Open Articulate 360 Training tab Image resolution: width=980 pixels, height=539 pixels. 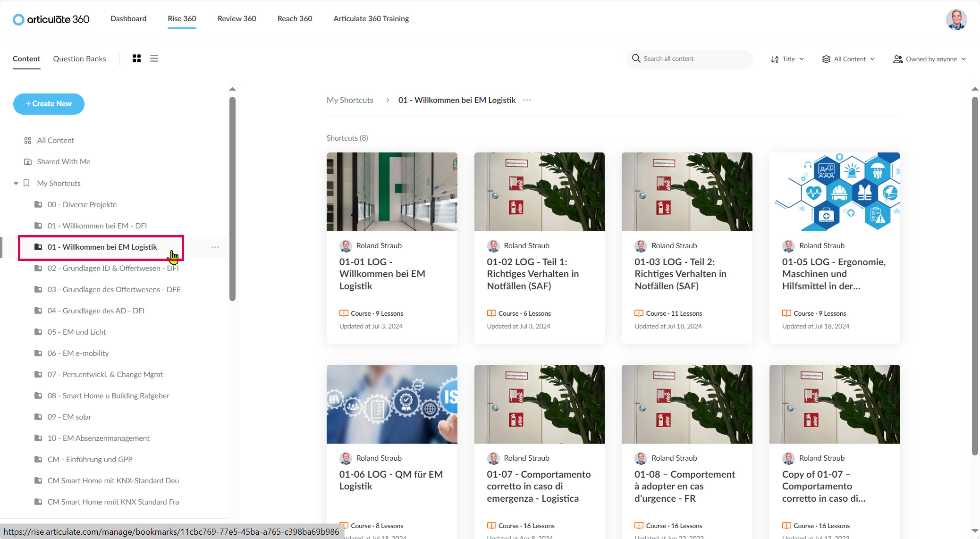pos(371,19)
